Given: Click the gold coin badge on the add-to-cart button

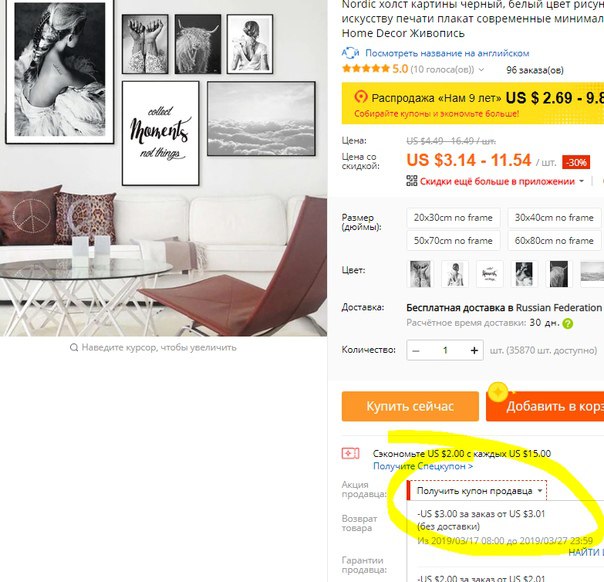Looking at the screenshot, I should click(x=498, y=392).
